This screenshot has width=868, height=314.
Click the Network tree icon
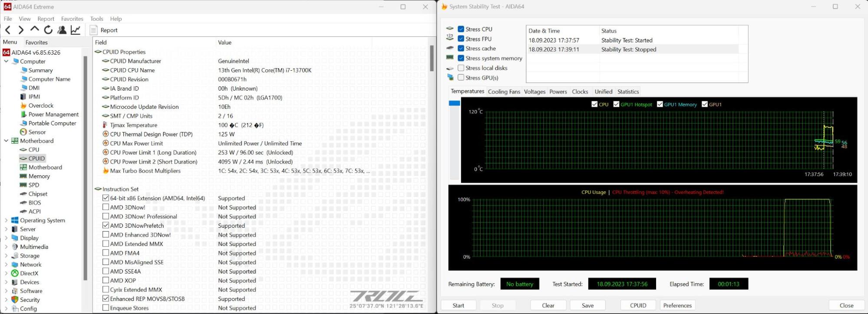tap(15, 265)
